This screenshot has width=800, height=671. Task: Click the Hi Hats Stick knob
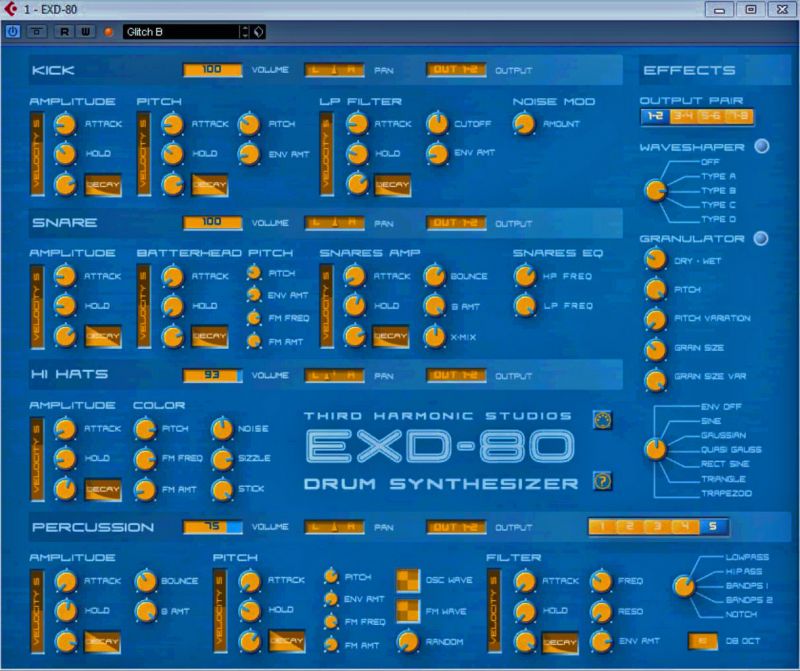pyautogui.click(x=222, y=490)
